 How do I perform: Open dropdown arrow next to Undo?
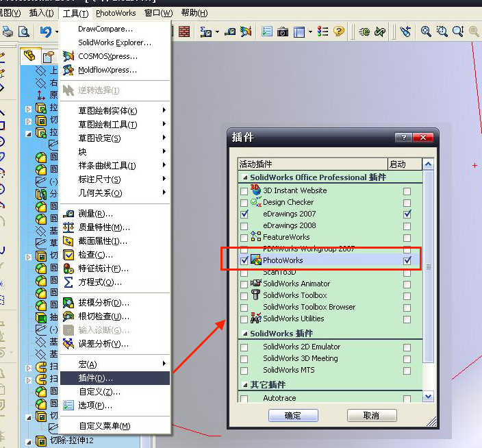(x=57, y=32)
